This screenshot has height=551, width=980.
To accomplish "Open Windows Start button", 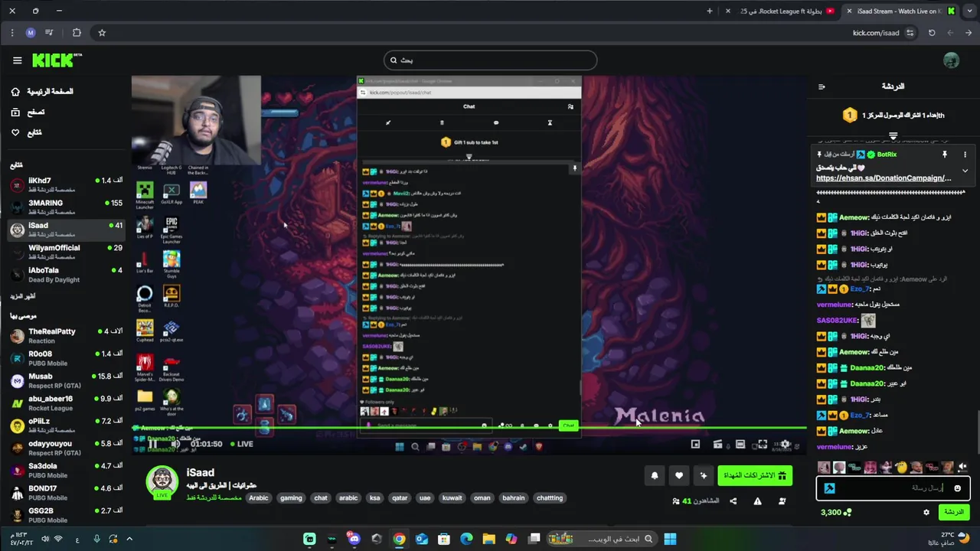I will tap(670, 539).
